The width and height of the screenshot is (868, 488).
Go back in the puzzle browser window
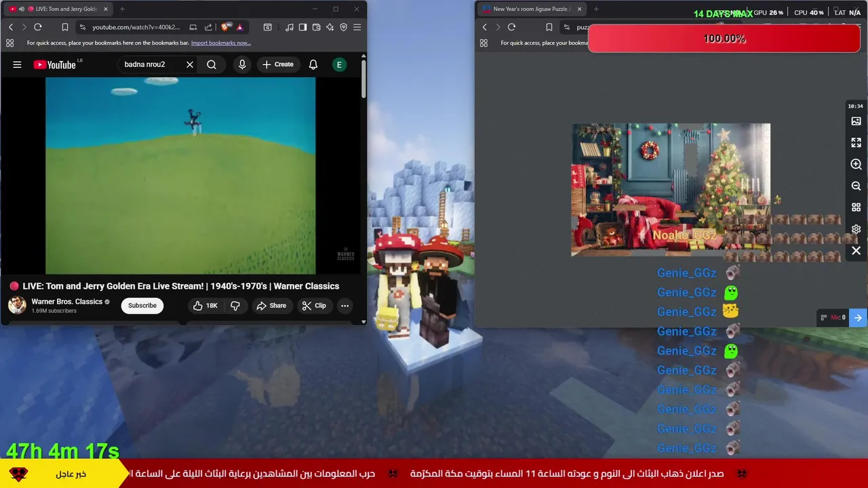(484, 27)
